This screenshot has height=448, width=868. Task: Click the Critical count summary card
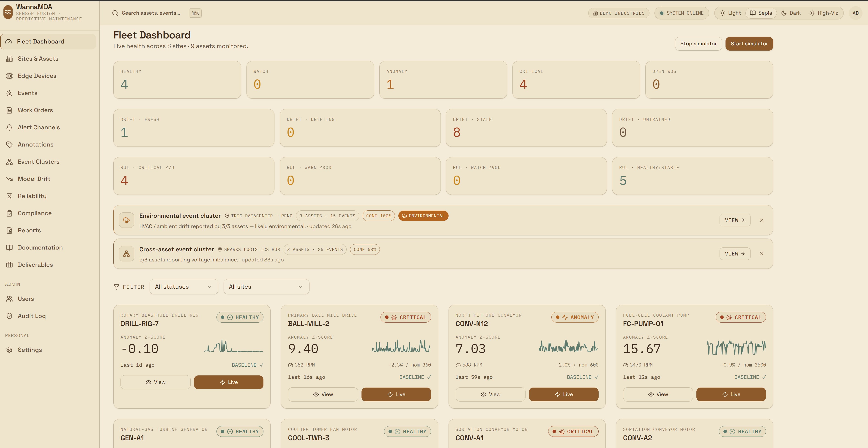point(576,80)
